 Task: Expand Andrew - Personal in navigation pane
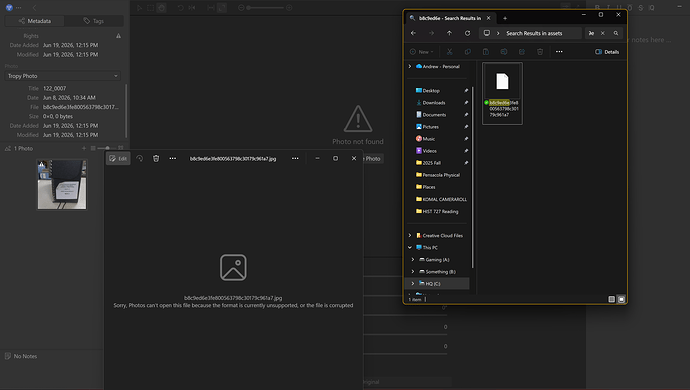[410, 66]
